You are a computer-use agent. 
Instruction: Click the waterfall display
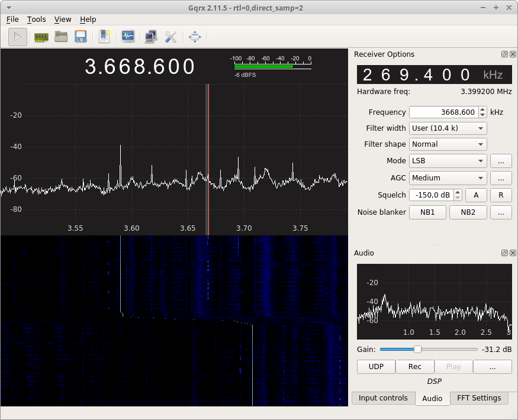(174, 321)
